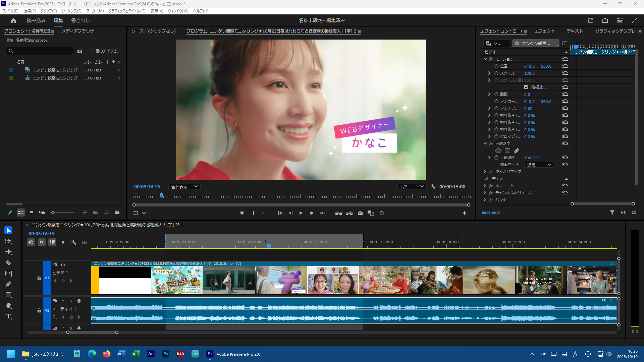Add marker in program monitor controls
The width and height of the screenshot is (644, 362).
point(242,213)
